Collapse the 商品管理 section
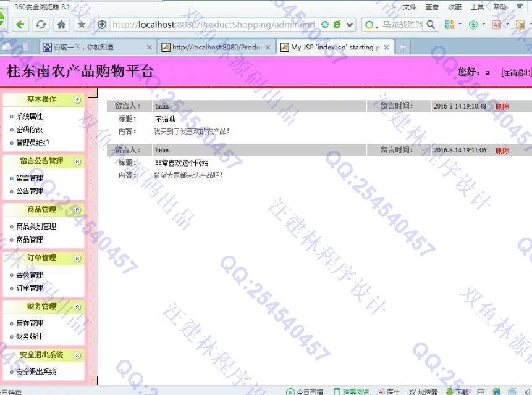The width and height of the screenshot is (532, 395). (x=77, y=210)
